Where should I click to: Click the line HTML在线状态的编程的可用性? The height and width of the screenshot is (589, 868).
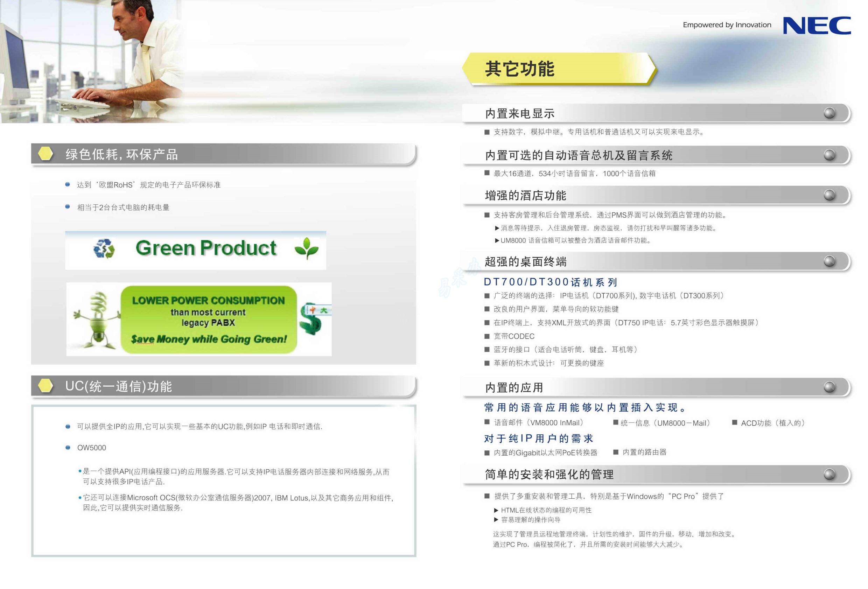point(546,510)
